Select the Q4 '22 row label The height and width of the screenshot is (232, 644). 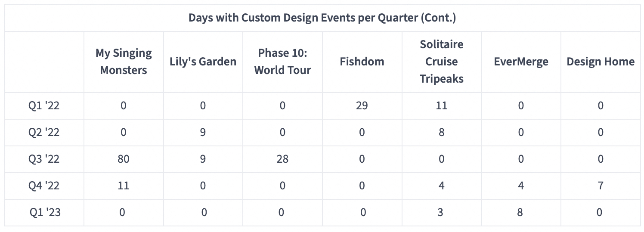coord(44,186)
